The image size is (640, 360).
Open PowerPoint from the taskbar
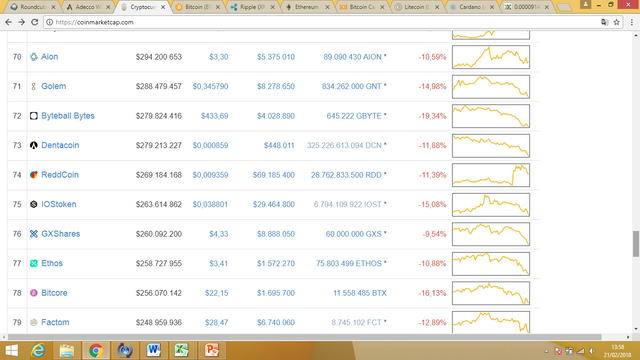click(211, 350)
